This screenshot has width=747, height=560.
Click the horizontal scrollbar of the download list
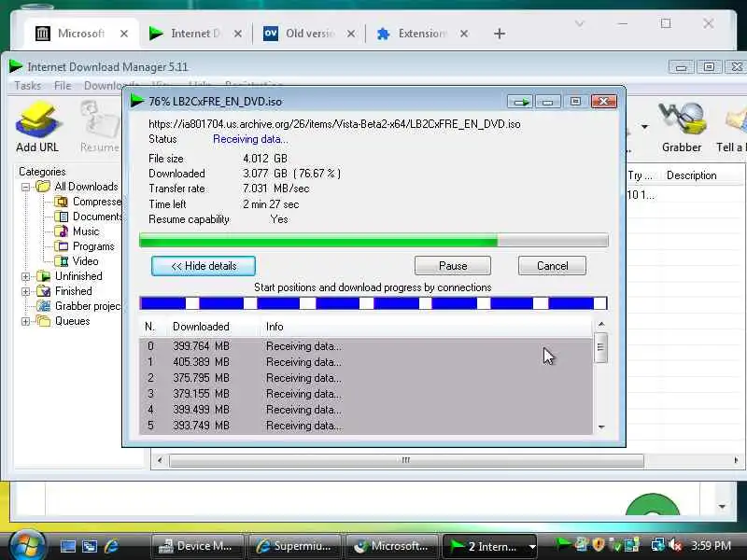(x=406, y=460)
